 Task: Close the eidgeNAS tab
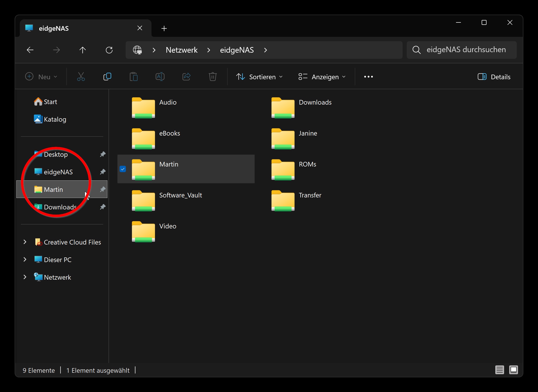140,28
